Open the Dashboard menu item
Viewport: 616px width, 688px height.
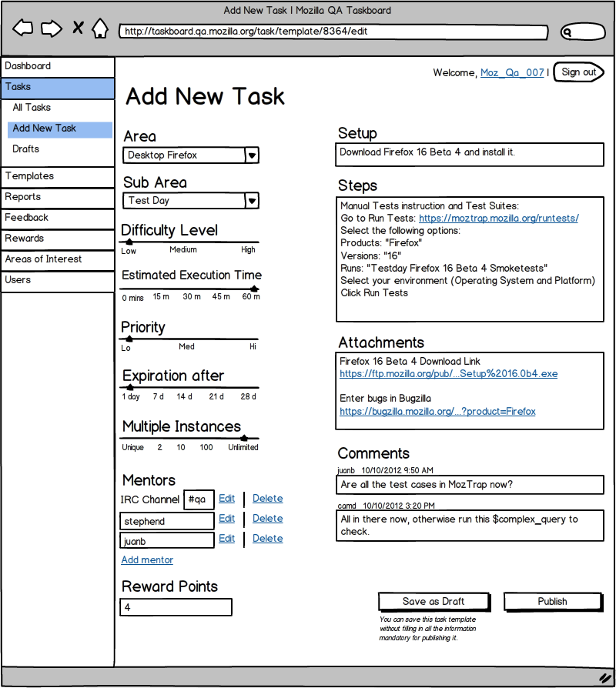coord(58,67)
